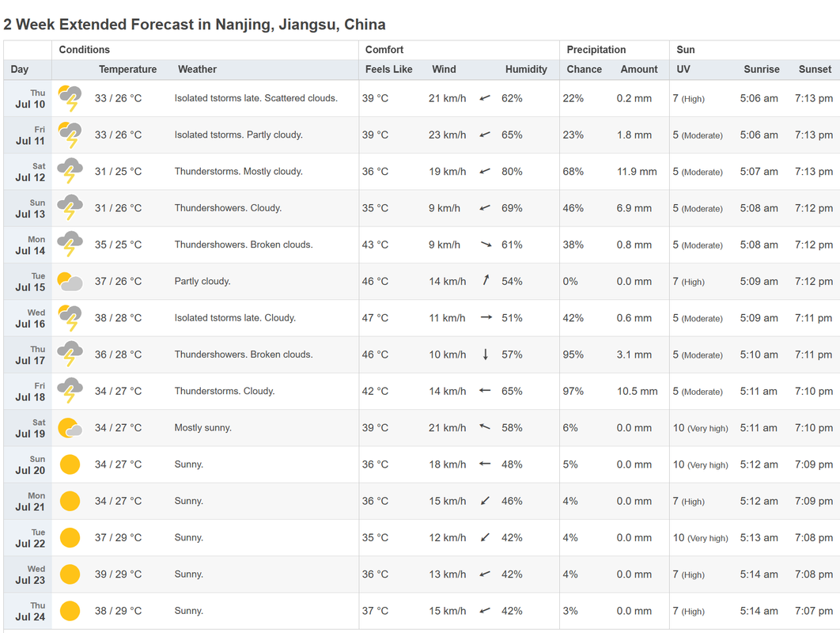Select the Mon Jul 14 day cell
Viewport: 840px width, 633px height.
[30, 245]
